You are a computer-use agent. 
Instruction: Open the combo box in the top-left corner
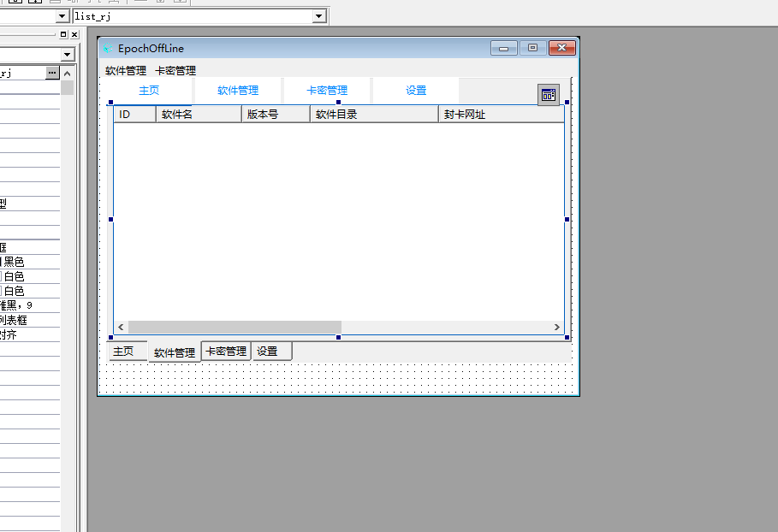tap(60, 15)
